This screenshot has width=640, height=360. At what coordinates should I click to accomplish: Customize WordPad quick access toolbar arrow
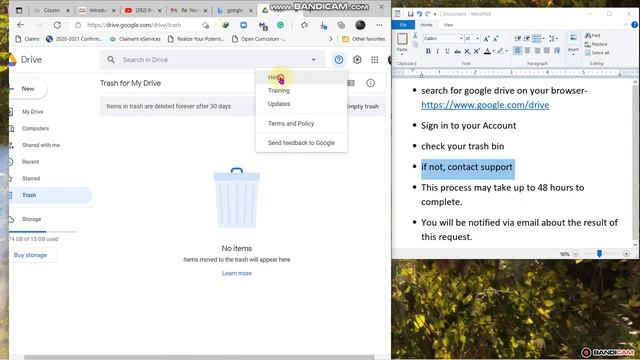click(x=435, y=14)
